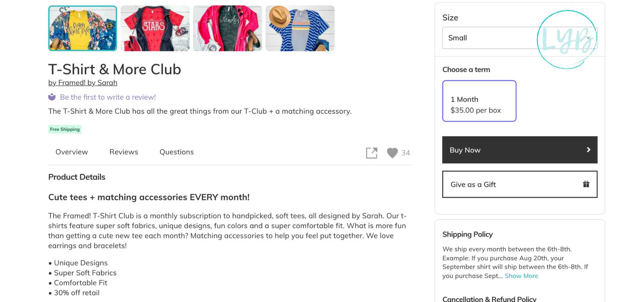Switch to the Overview tab
The height and width of the screenshot is (302, 644).
pyautogui.click(x=72, y=152)
